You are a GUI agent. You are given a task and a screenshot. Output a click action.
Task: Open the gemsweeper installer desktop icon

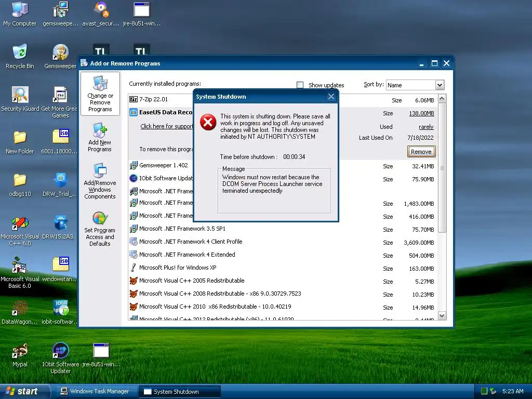pos(60,14)
